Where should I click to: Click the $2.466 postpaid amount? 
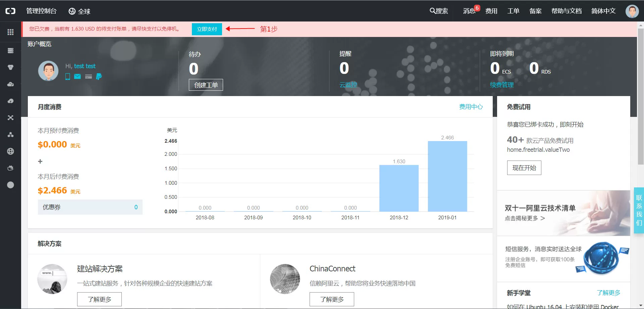click(52, 190)
